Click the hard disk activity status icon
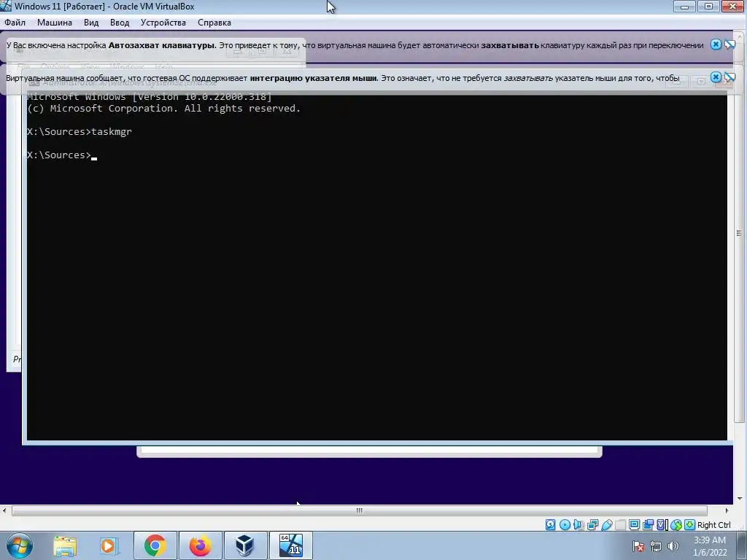747x560 pixels. [x=551, y=525]
